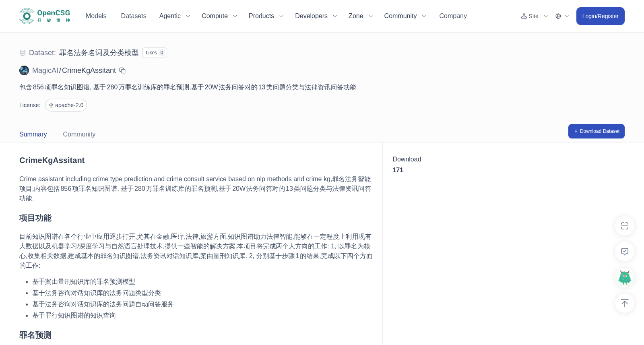The image size is (644, 345).
Task: Expand the Products menu chevron
Action: pos(281,16)
